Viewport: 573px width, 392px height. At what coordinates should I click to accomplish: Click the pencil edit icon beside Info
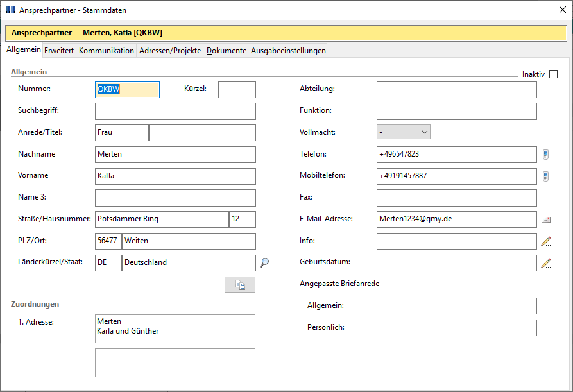coord(546,241)
